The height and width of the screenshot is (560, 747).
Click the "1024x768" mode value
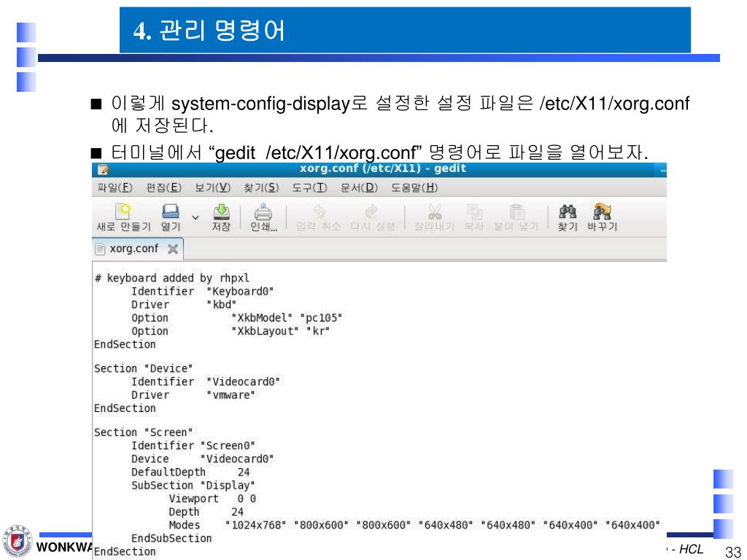coord(256,525)
